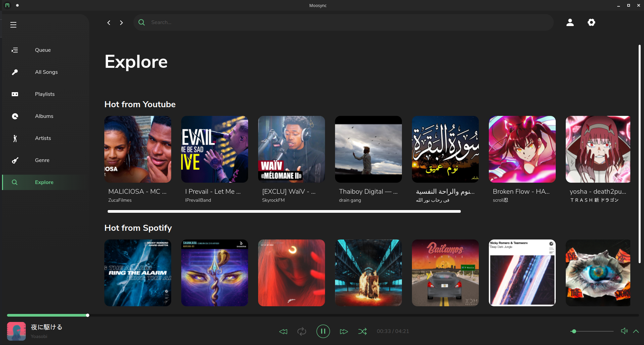Mute audio with the speaker icon

point(624,331)
